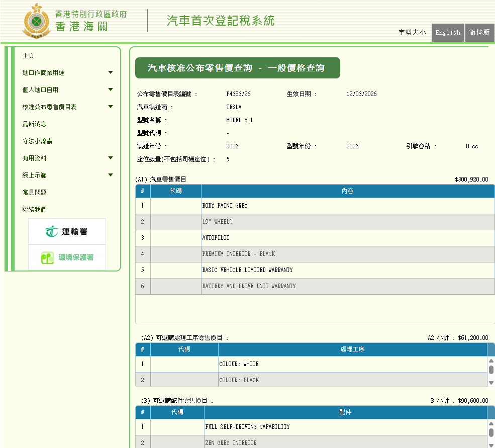The image size is (495, 448).
Task: Click down arrow of A2 table scrollbar
Action: [x=491, y=383]
